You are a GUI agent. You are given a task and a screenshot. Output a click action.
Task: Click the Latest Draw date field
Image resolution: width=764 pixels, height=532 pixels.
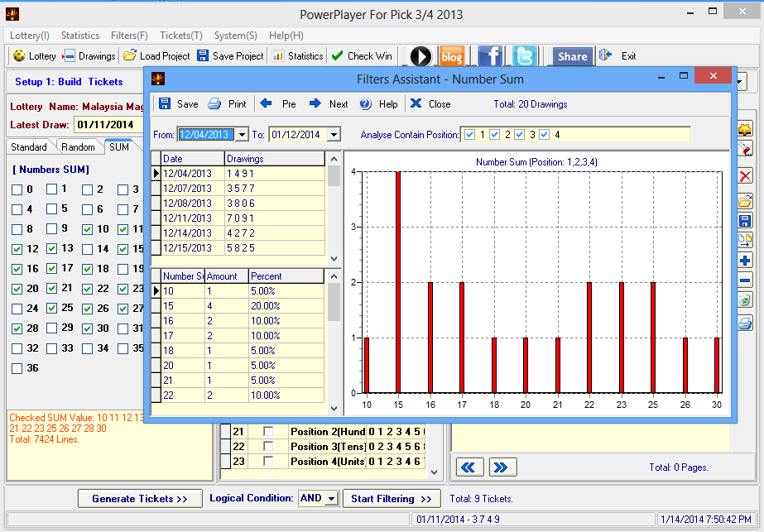coord(108,125)
